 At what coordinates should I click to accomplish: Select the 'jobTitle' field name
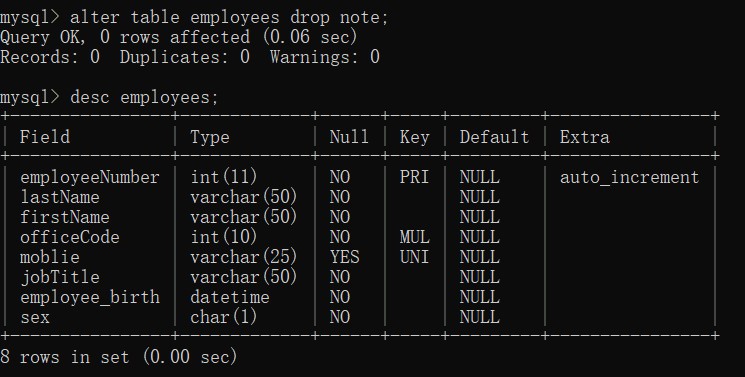pyautogui.click(x=60, y=277)
